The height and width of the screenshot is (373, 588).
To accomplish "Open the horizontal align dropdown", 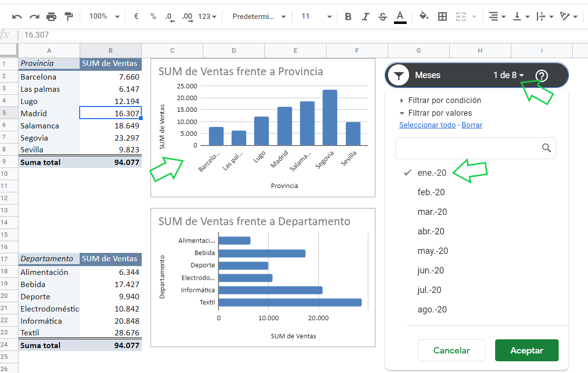I will (x=497, y=17).
